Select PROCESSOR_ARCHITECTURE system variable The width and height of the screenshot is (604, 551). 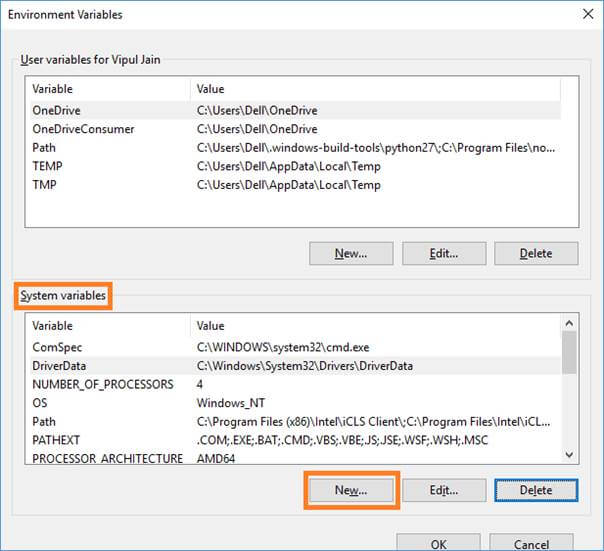[296, 458]
